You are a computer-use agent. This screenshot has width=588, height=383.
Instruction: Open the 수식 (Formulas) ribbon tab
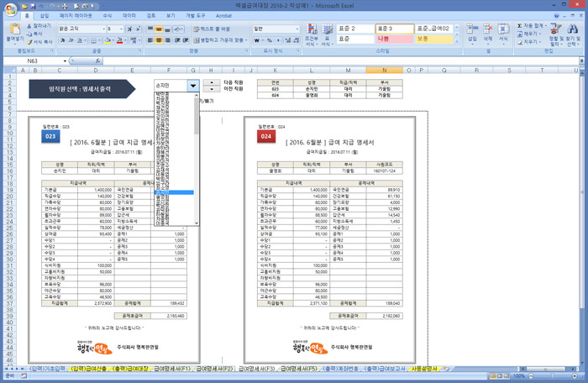(x=108, y=16)
